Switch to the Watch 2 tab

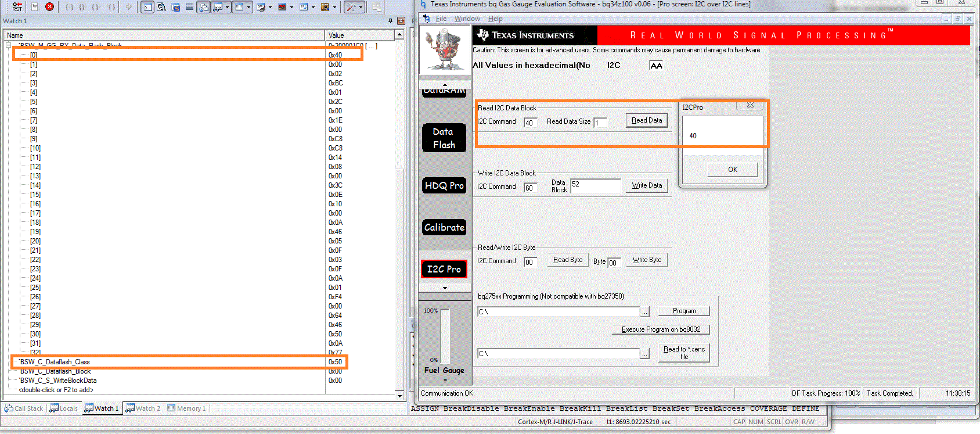pyautogui.click(x=143, y=408)
